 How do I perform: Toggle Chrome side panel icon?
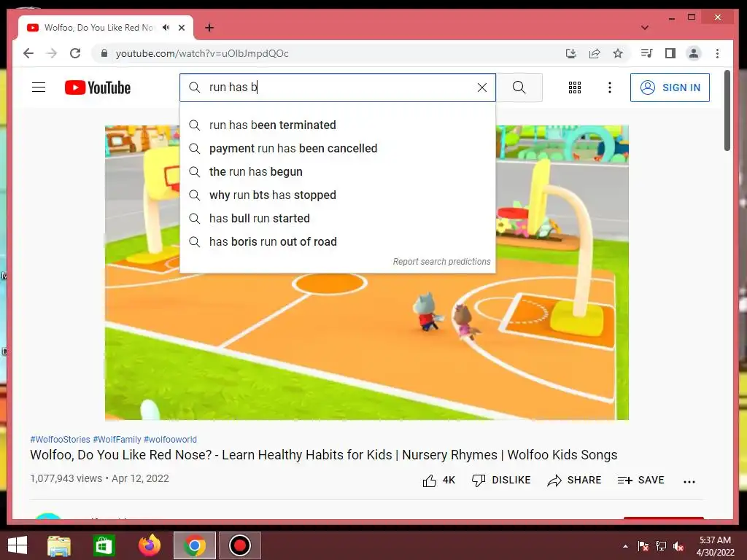(x=670, y=53)
